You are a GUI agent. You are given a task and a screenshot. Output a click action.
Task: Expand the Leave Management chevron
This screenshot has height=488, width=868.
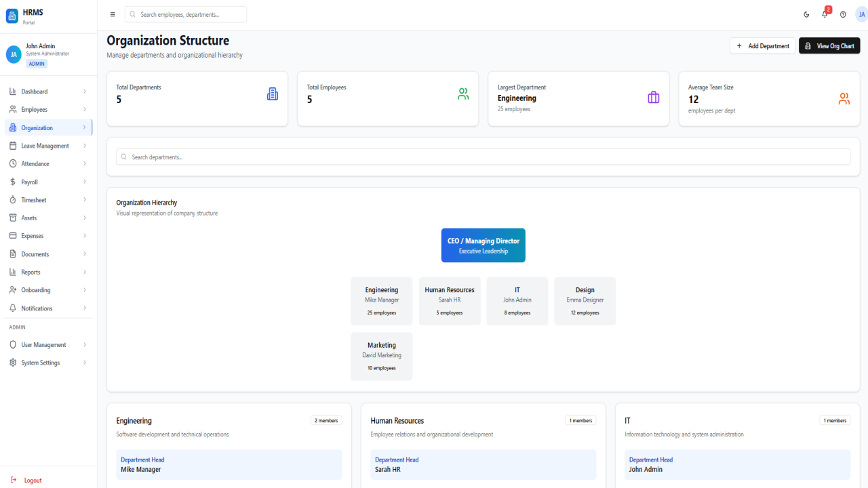pos(85,146)
